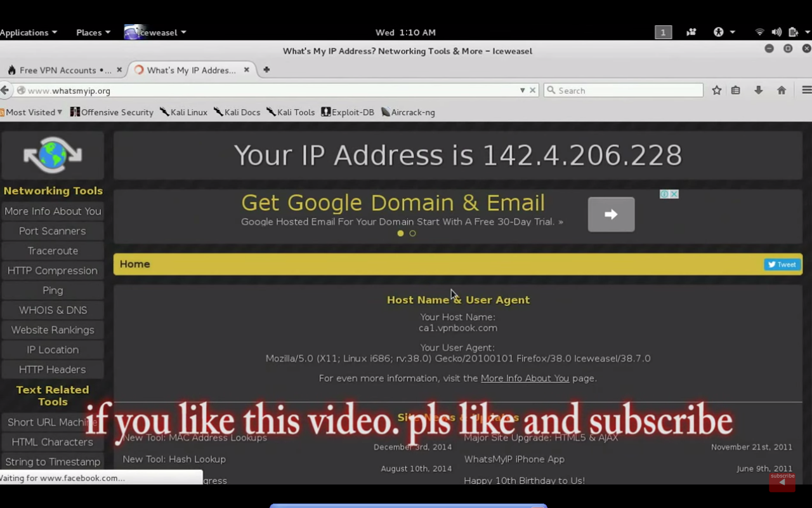The height and width of the screenshot is (508, 812).
Task: Click the clock showing Wed 1:10 AM
Action: pyautogui.click(x=405, y=32)
